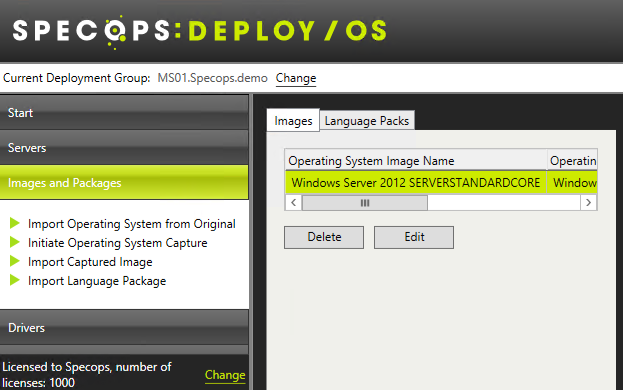Image resolution: width=623 pixels, height=390 pixels.
Task: Click the green arrow beside Import Captured Image
Action: (15, 261)
